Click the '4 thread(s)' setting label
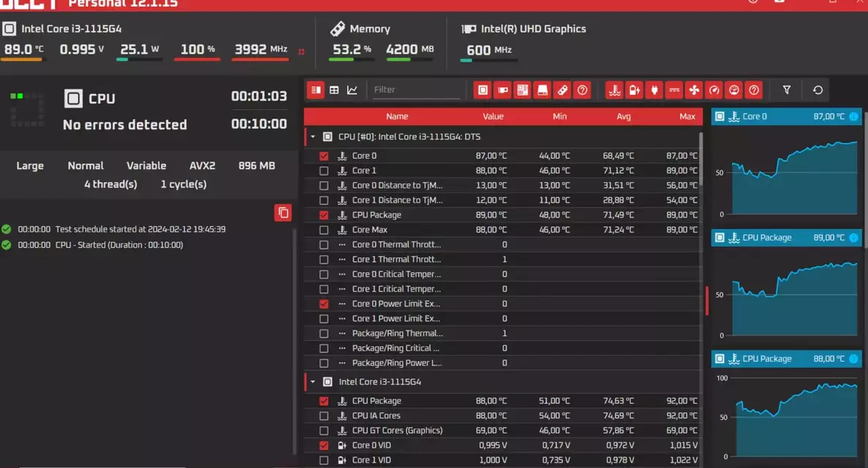Screen dimensions: 868x468 click(111, 184)
